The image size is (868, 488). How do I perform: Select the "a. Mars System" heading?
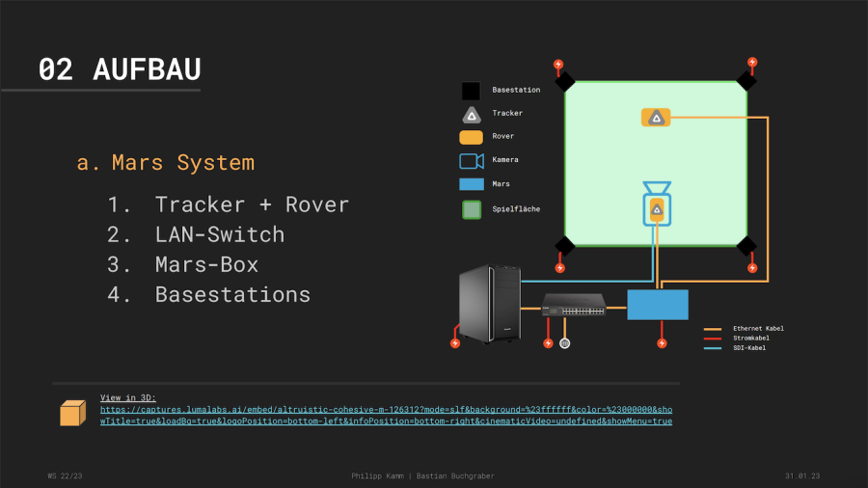165,162
